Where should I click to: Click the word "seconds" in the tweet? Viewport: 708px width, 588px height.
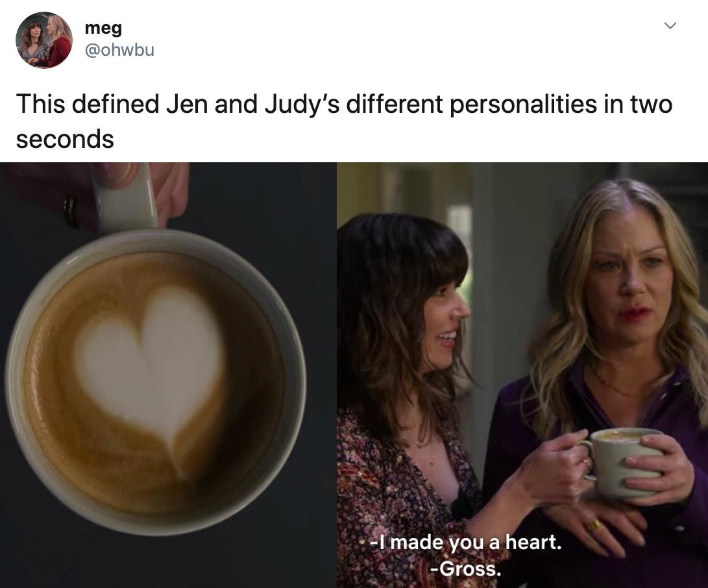pyautogui.click(x=65, y=139)
